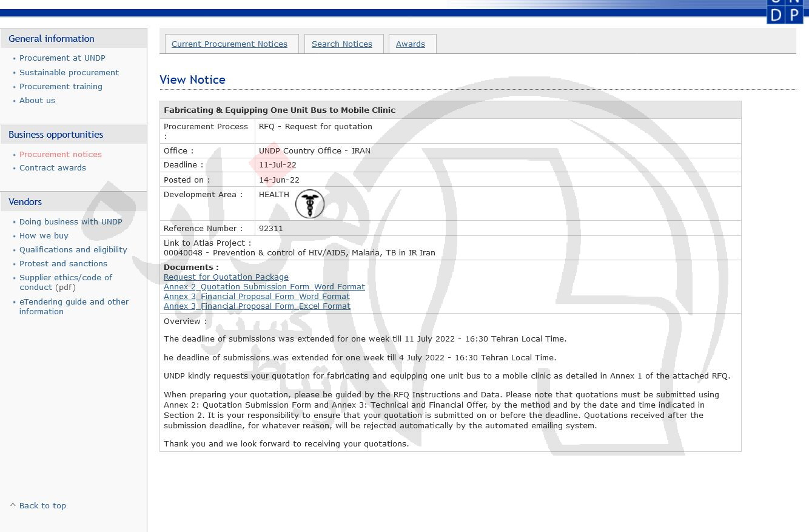Open the Awards tab
Image resolution: width=809 pixels, height=532 pixels.
(x=410, y=44)
